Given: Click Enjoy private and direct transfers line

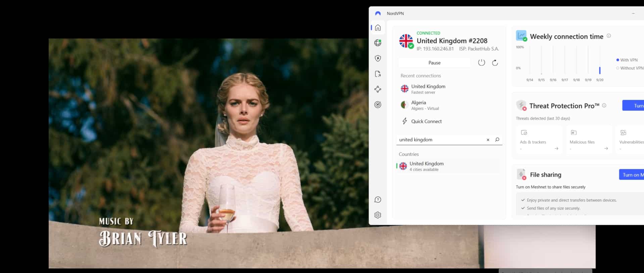Looking at the screenshot, I should tap(572, 200).
